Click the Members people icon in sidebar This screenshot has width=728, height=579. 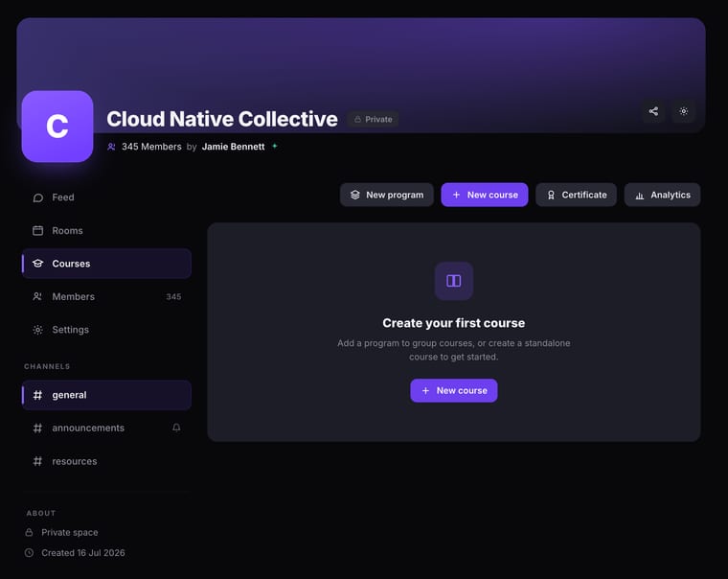38,296
